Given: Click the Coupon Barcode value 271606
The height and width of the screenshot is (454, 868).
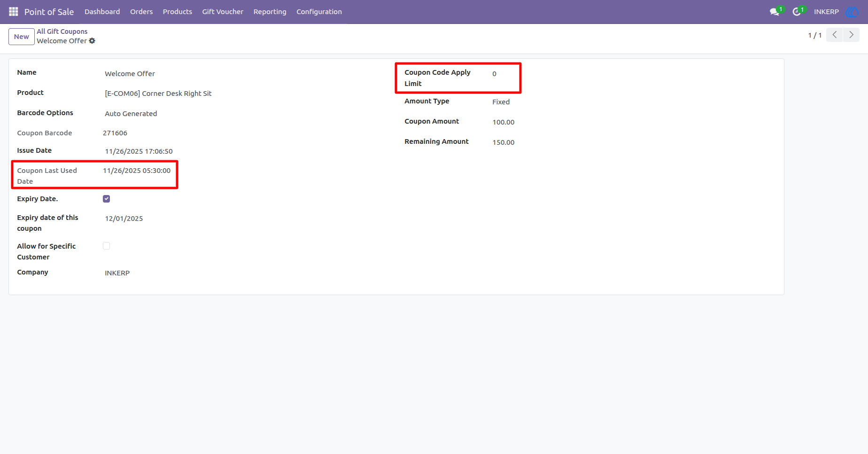Looking at the screenshot, I should pos(115,133).
